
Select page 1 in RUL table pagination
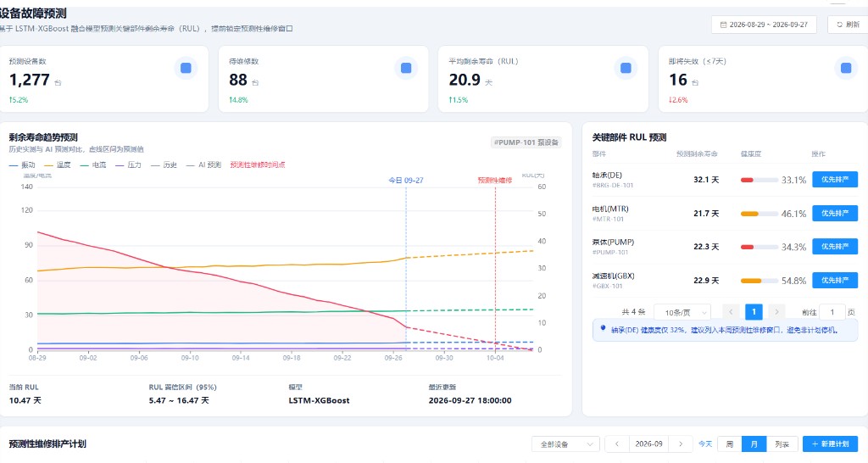[754, 312]
